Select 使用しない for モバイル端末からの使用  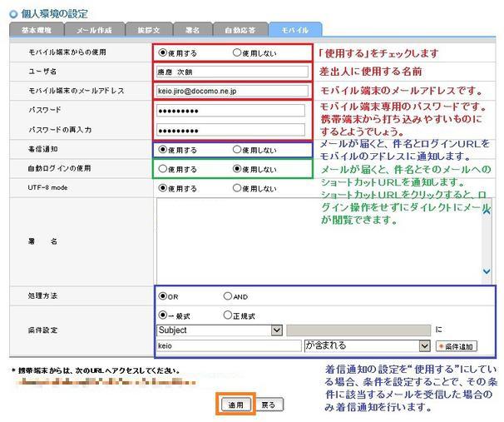point(237,52)
